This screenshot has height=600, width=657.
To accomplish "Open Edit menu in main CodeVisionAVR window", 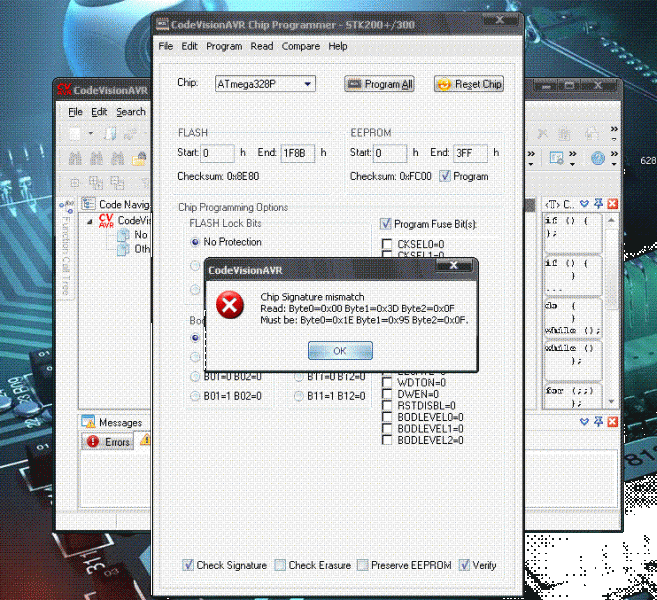I will [99, 112].
